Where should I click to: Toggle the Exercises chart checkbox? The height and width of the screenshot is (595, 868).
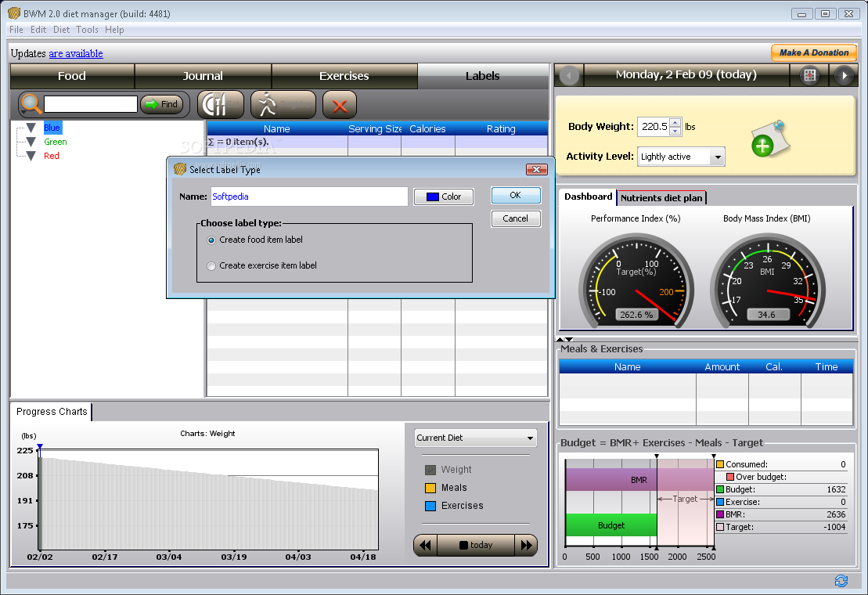[x=430, y=506]
